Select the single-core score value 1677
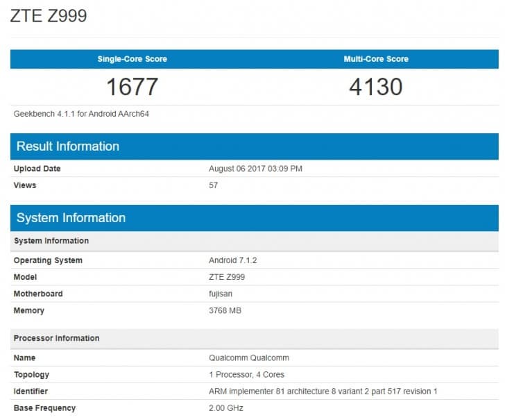 pos(132,87)
